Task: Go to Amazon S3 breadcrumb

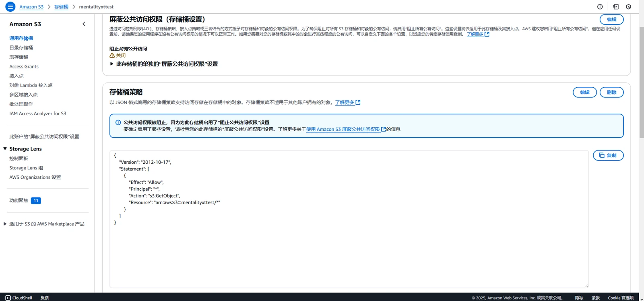Action: point(31,7)
